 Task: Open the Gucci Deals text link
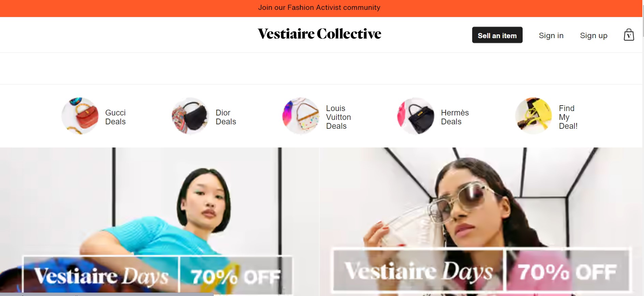(116, 117)
